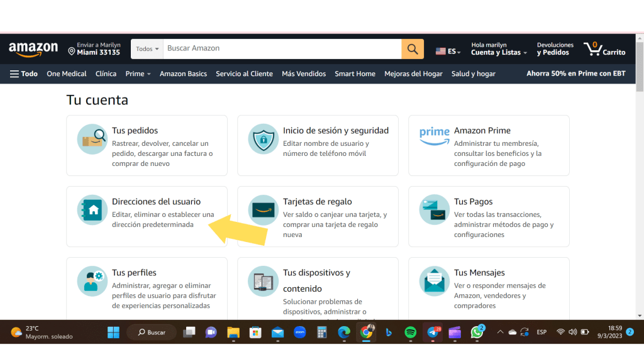This screenshot has height=362, width=644.
Task: Open File Explorer from the taskbar
Action: (x=233, y=332)
